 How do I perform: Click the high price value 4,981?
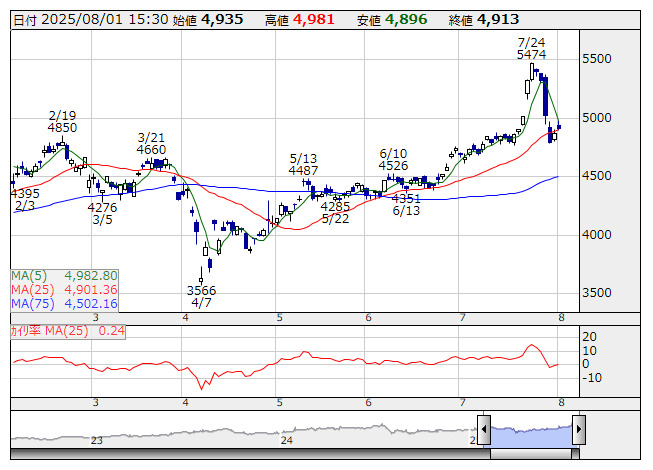point(314,19)
